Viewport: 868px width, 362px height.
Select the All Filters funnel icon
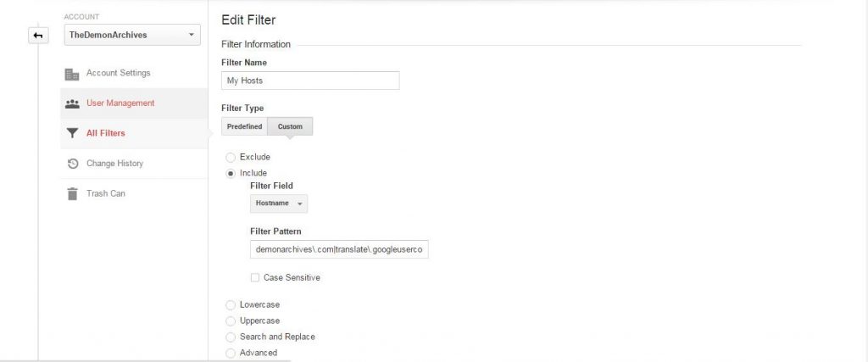coord(72,133)
